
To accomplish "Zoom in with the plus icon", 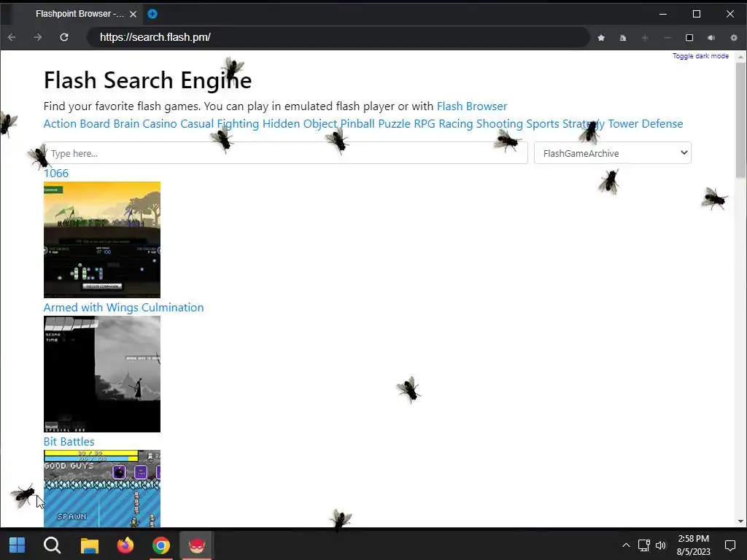I will click(645, 38).
